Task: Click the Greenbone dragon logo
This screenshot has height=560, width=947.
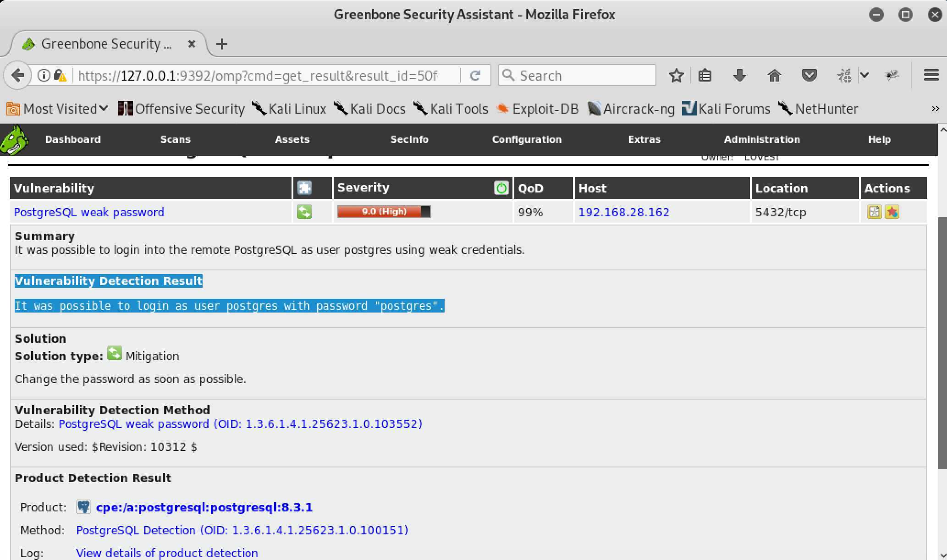Action: tap(14, 140)
